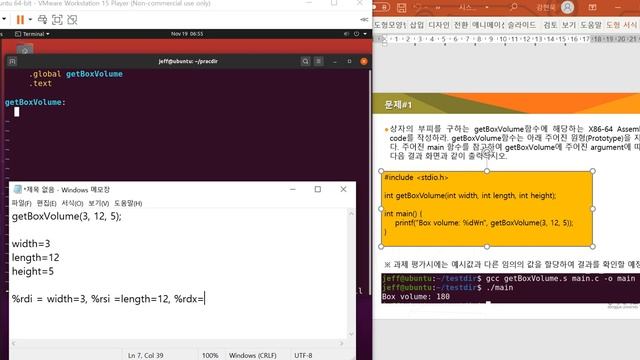Place cursor in the %rdi = width=3 line
This screenshot has width=640, height=360.
(108, 299)
